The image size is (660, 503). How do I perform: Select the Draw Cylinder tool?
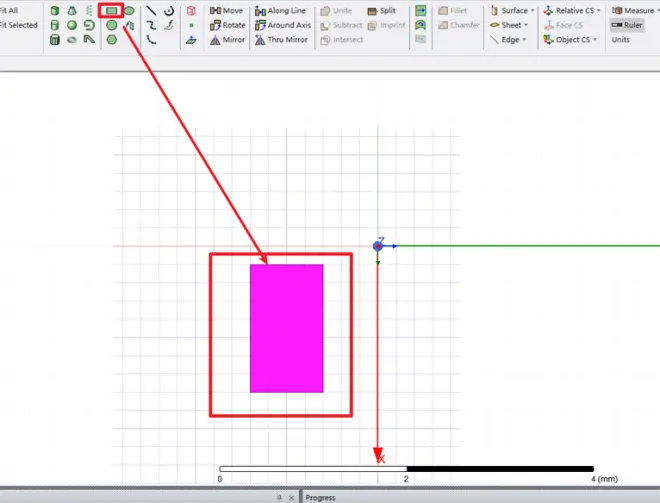(x=55, y=25)
